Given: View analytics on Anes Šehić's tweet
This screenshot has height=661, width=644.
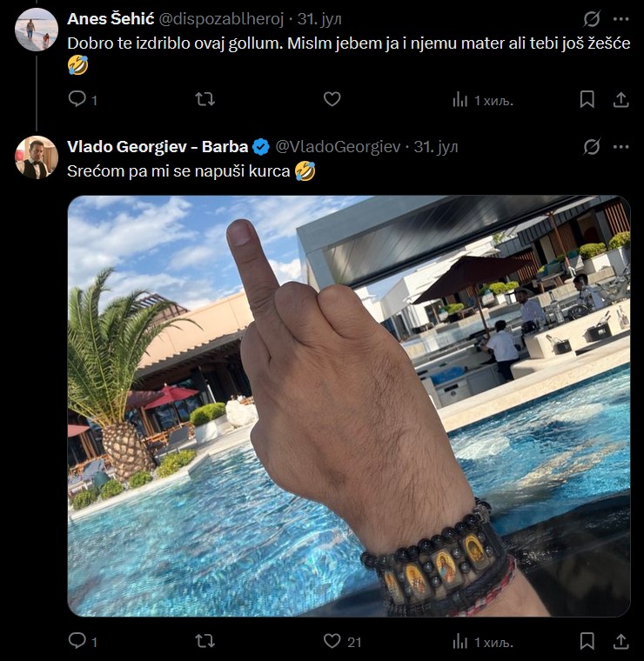Looking at the screenshot, I should (x=460, y=99).
